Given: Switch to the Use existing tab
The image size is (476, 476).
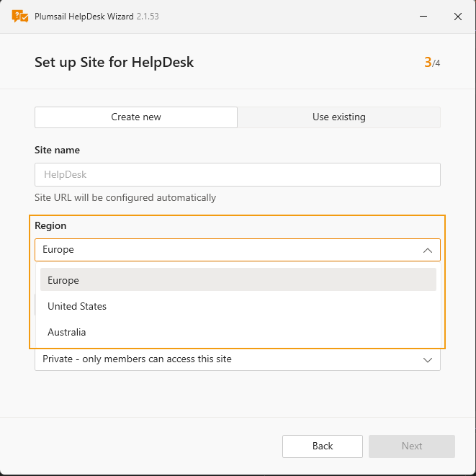Looking at the screenshot, I should coord(338,117).
